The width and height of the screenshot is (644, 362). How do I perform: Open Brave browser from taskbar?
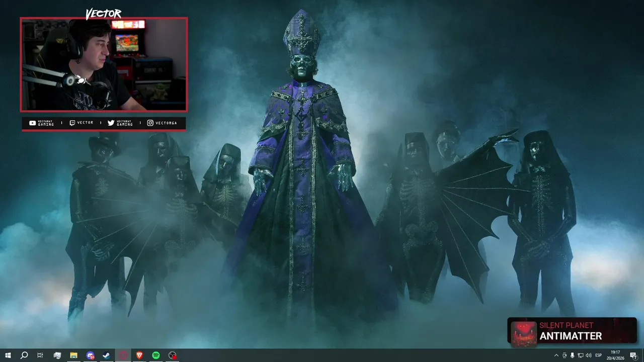139,355
